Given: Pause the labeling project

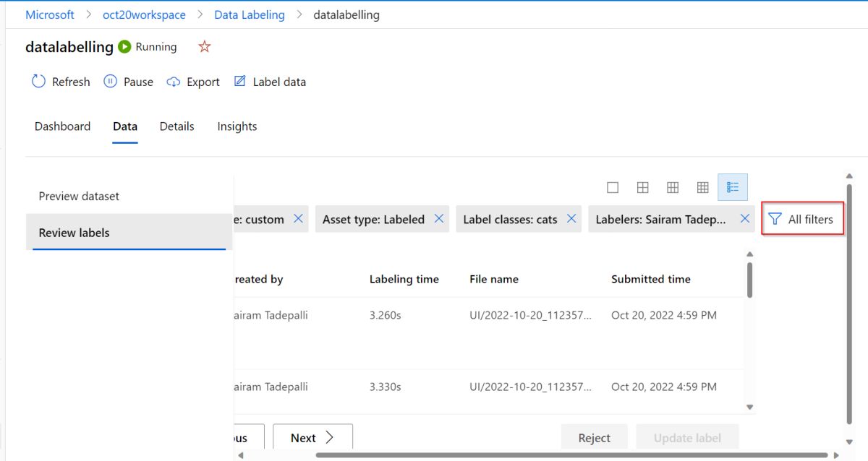Looking at the screenshot, I should [x=128, y=82].
